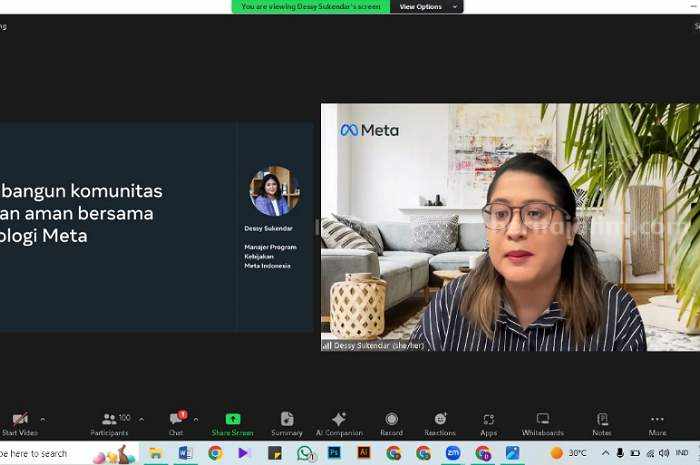The image size is (700, 465).
Task: Open the meeting Summary
Action: coord(287,424)
